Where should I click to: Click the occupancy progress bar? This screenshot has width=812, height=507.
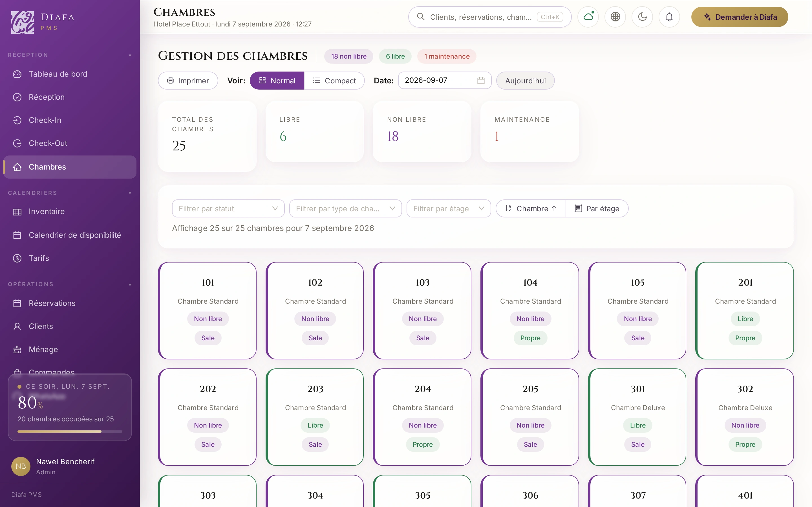pyautogui.click(x=70, y=432)
